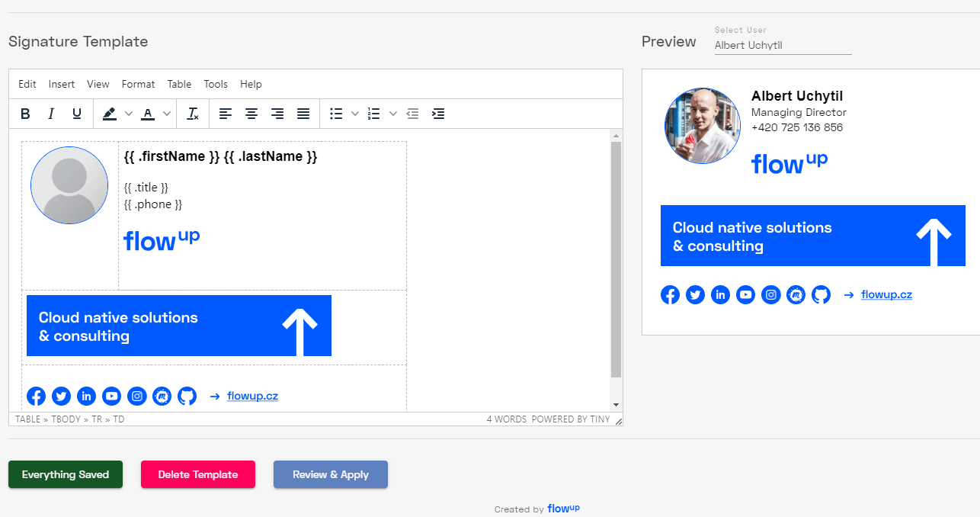Open the Format menu
The image size is (980, 517).
(x=138, y=84)
